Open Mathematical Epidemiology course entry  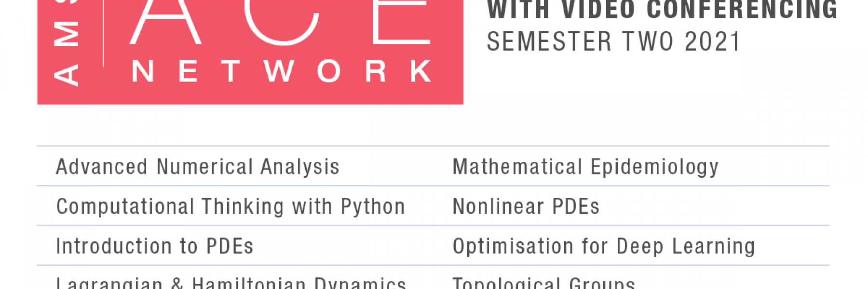585,167
